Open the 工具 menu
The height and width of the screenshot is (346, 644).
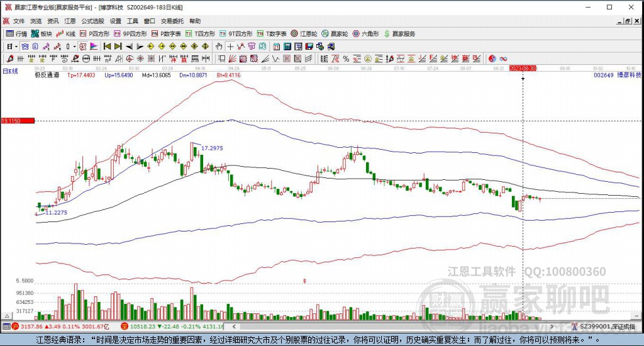132,21
